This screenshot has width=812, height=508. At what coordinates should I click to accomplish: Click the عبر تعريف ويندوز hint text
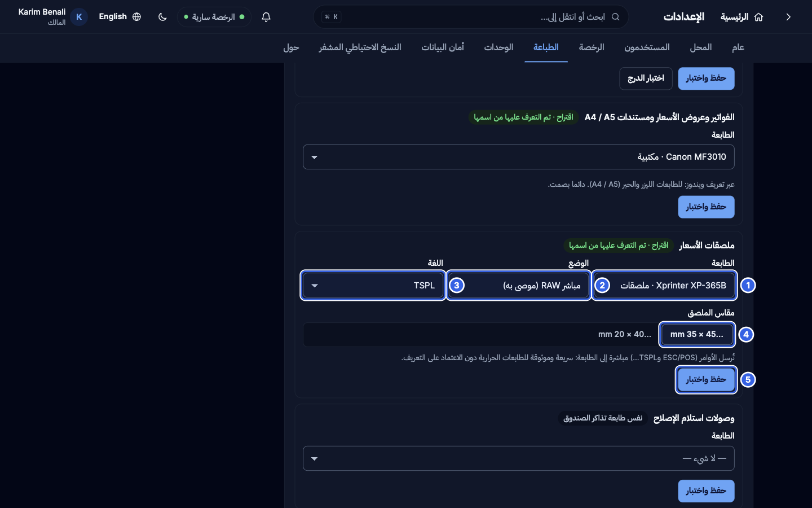point(641,185)
